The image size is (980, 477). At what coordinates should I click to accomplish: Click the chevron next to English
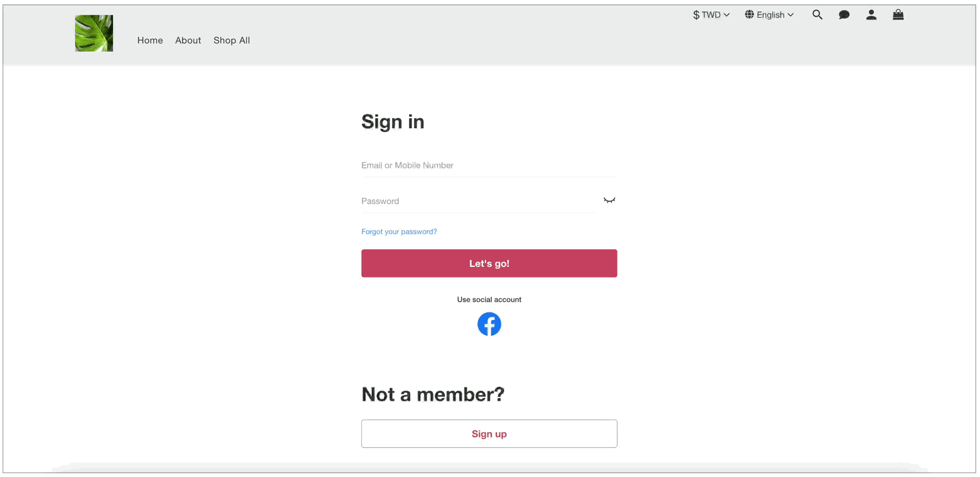[x=791, y=15]
